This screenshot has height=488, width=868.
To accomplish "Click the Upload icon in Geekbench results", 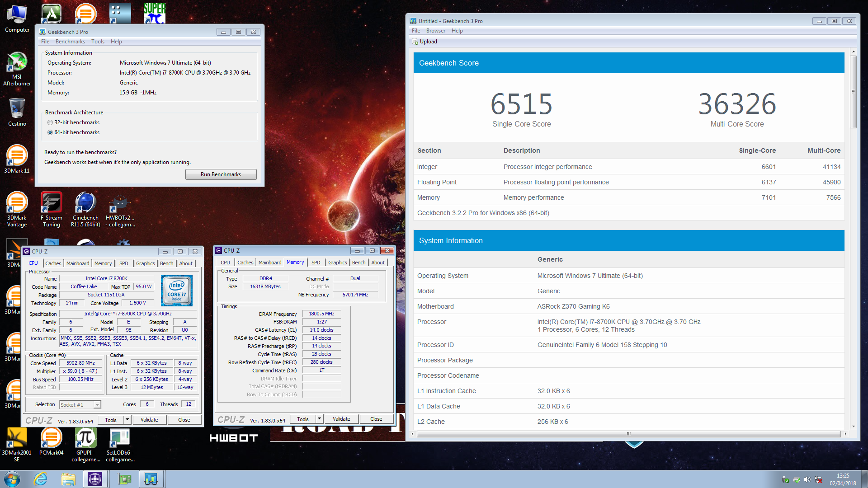I will pyautogui.click(x=415, y=42).
